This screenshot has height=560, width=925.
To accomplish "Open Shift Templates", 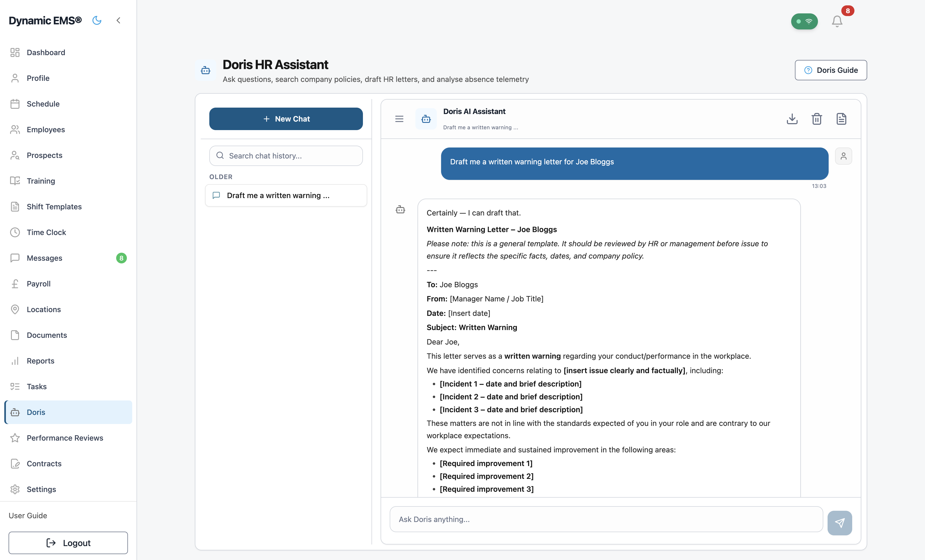I will 68,206.
